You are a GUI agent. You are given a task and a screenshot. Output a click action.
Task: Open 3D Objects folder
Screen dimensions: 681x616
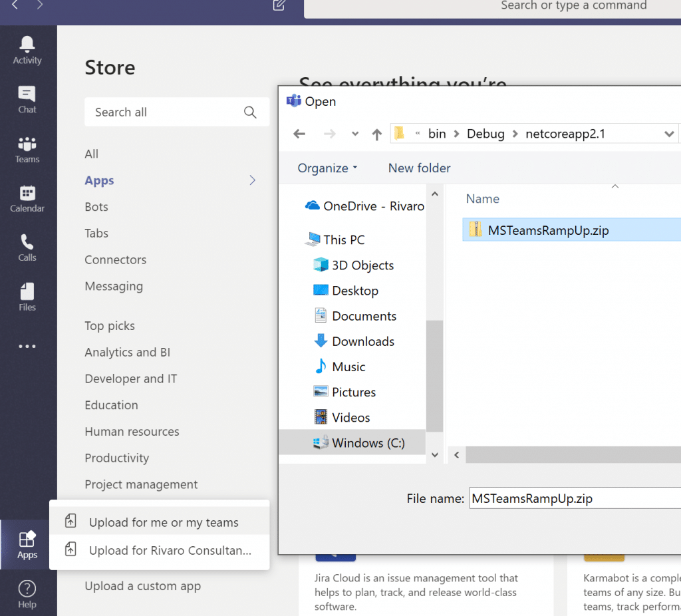pos(353,265)
